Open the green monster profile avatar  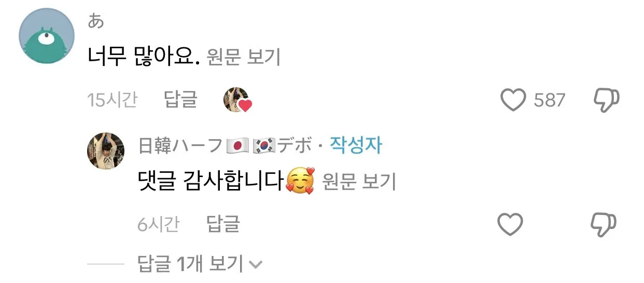[x=47, y=36]
